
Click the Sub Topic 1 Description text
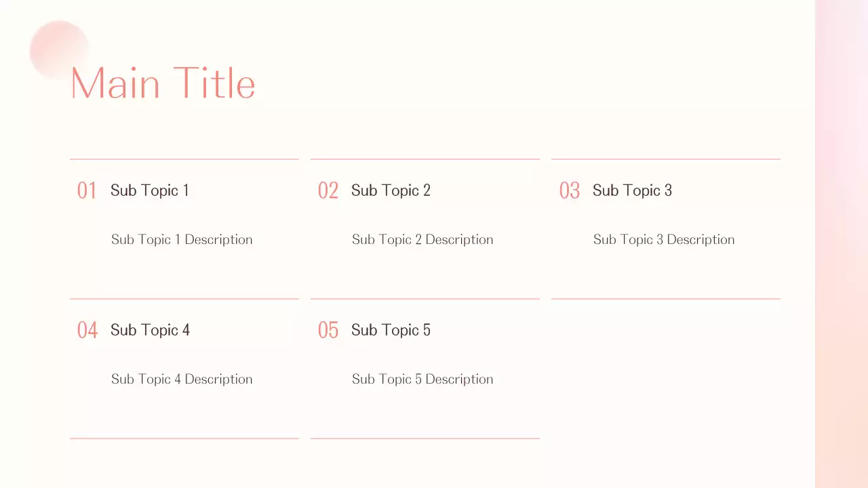coord(182,239)
